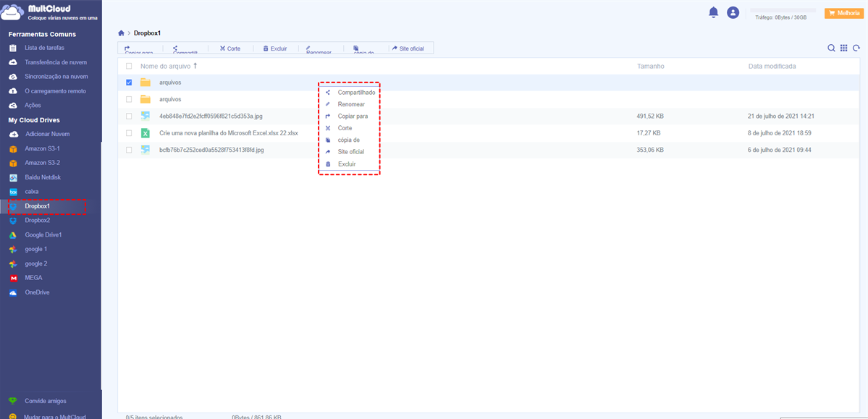
Task: Open O carregamento remoto
Action: coord(55,90)
